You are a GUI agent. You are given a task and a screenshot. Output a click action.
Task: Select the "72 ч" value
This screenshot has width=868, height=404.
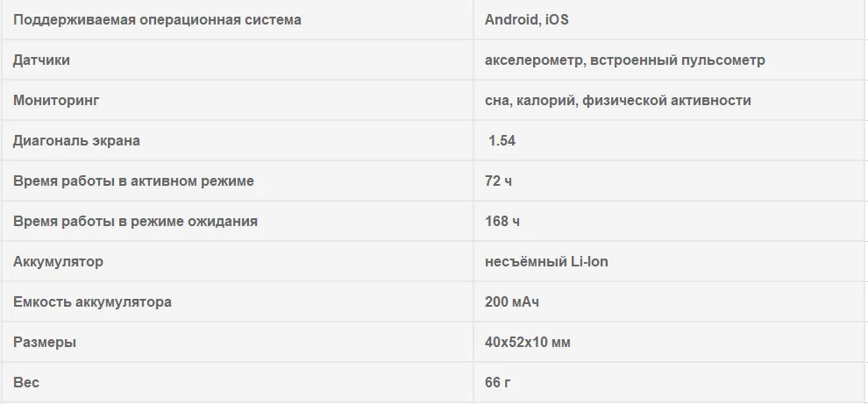tap(498, 181)
